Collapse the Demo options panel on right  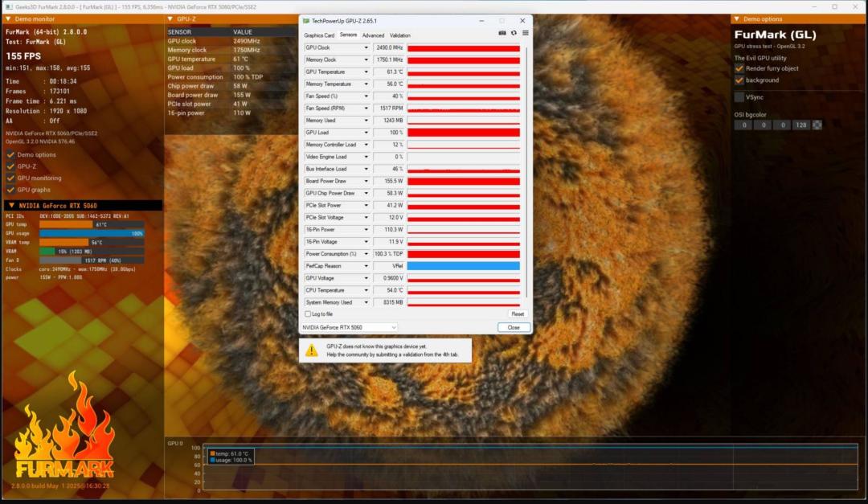click(737, 18)
